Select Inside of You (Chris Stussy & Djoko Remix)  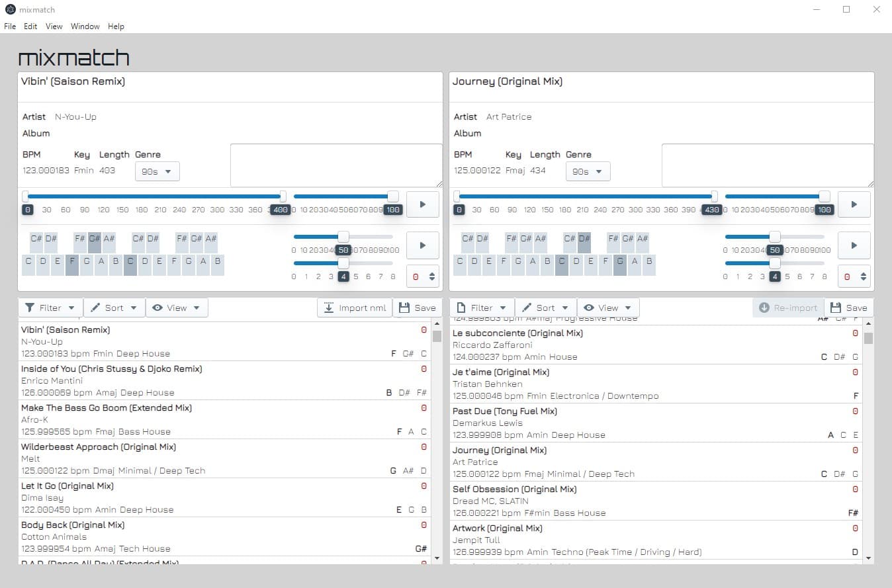coord(224,380)
